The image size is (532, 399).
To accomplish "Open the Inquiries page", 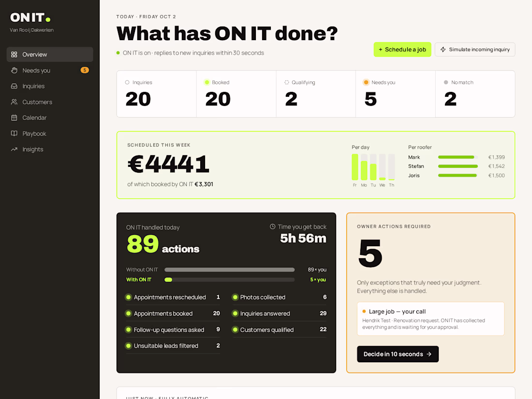I will pyautogui.click(x=50, y=86).
